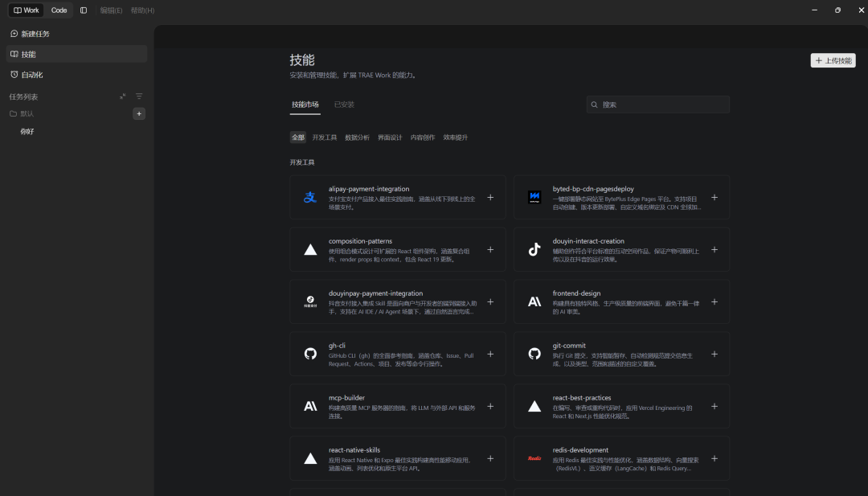Install byted-bp-cdn-pagesdeploy with plus icon
Image resolution: width=868 pixels, height=496 pixels.
point(714,198)
